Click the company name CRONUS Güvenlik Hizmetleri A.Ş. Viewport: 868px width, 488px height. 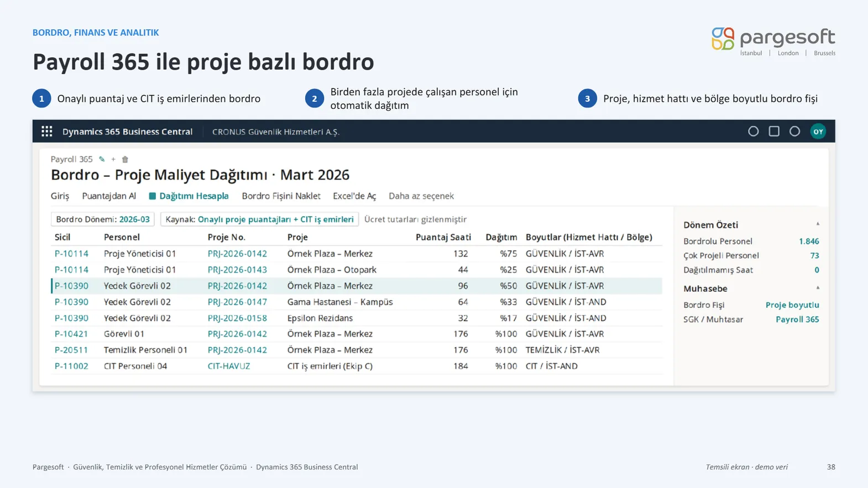point(276,132)
